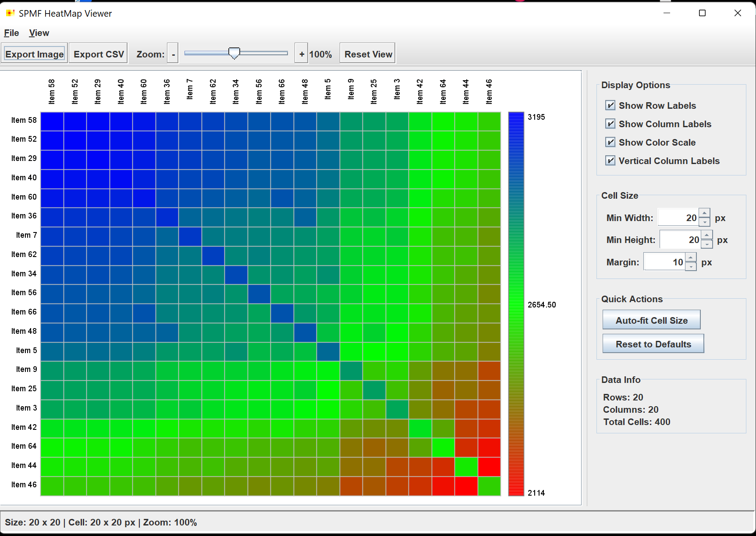Click inside the Min Width input field

coord(678,218)
